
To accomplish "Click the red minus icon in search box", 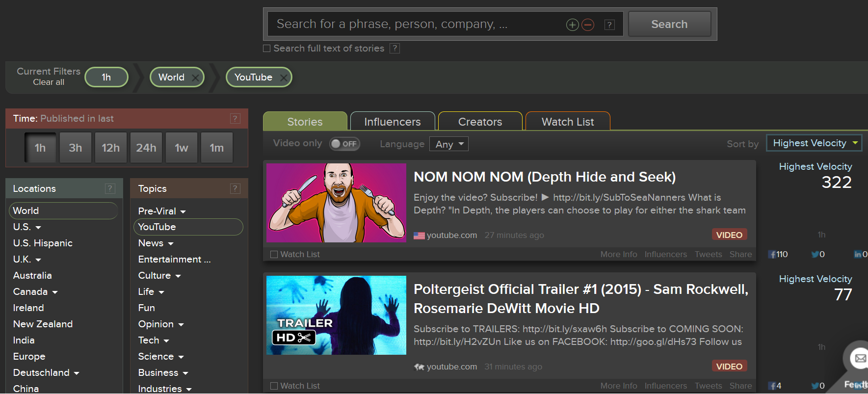I will click(x=588, y=25).
